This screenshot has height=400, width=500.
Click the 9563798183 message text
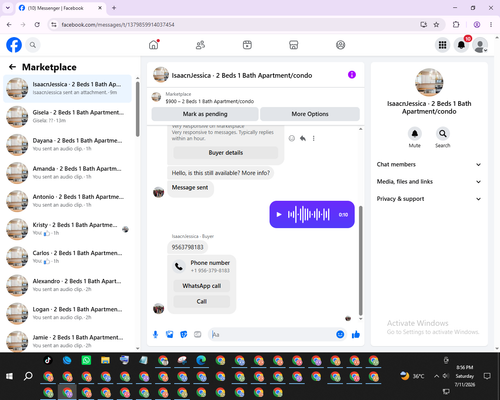tap(187, 247)
